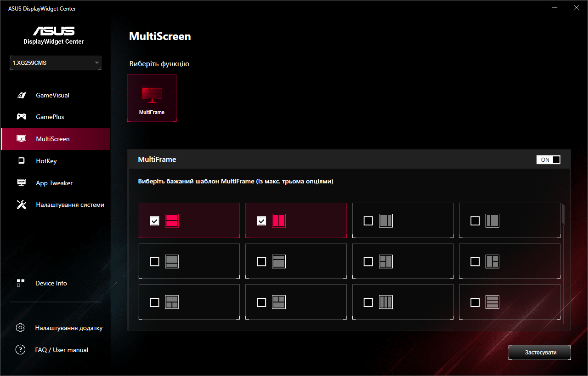Open the Налаштування додатку label
Screen dimensions: 588x376
coord(69,328)
